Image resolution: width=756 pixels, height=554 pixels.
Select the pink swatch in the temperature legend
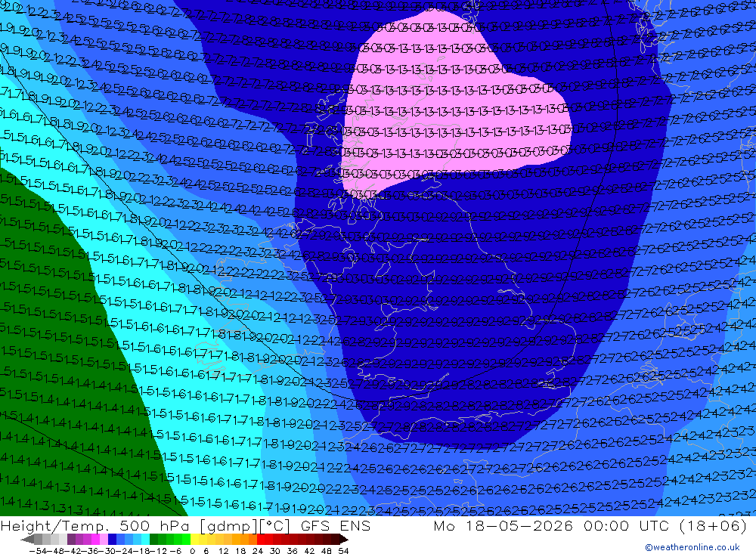[104, 539]
